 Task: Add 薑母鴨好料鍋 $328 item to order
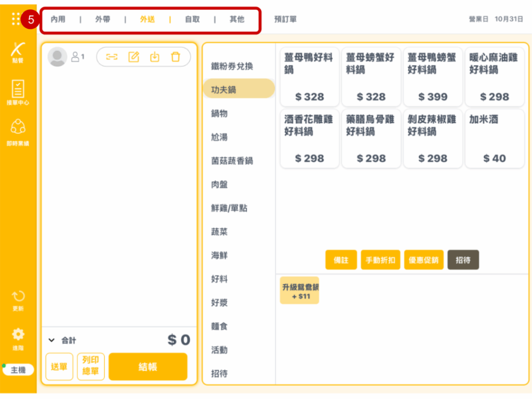click(x=310, y=76)
